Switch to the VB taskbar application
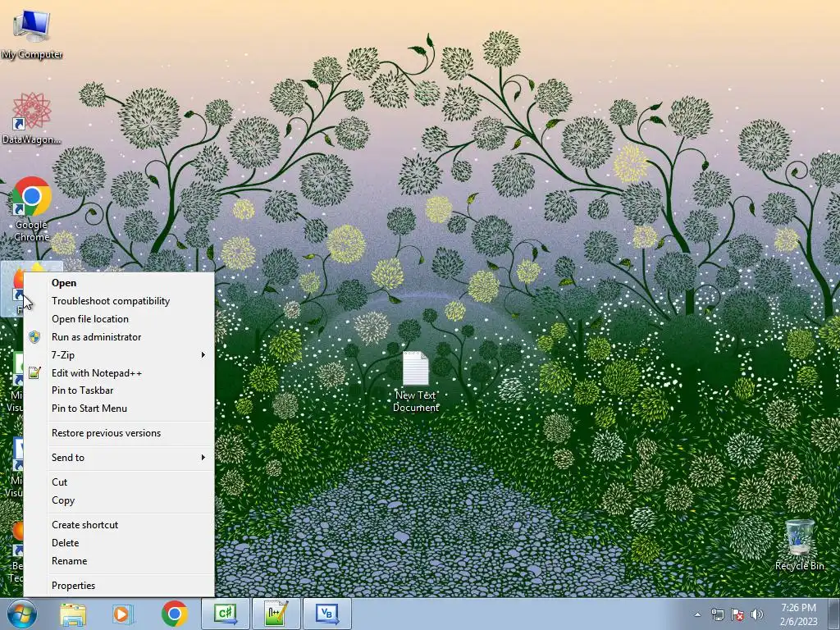The image size is (840, 630). point(326,614)
